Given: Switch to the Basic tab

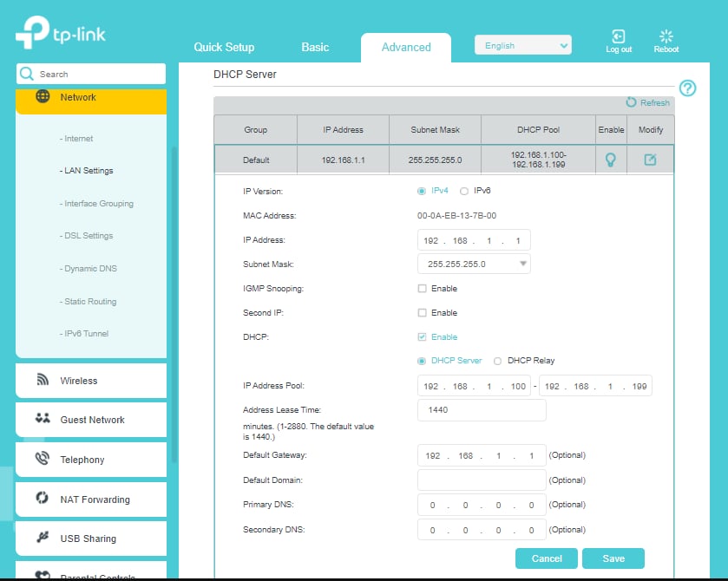Looking at the screenshot, I should click(316, 47).
